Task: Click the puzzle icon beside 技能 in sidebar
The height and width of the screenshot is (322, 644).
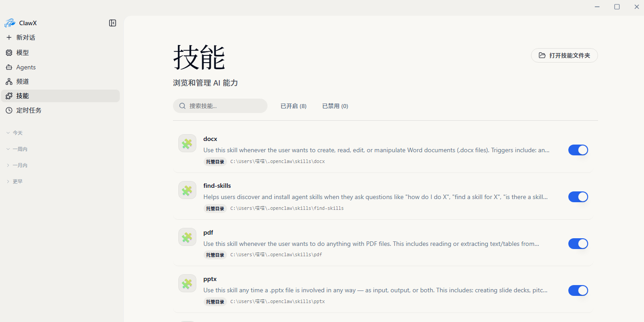Action: pyautogui.click(x=9, y=96)
